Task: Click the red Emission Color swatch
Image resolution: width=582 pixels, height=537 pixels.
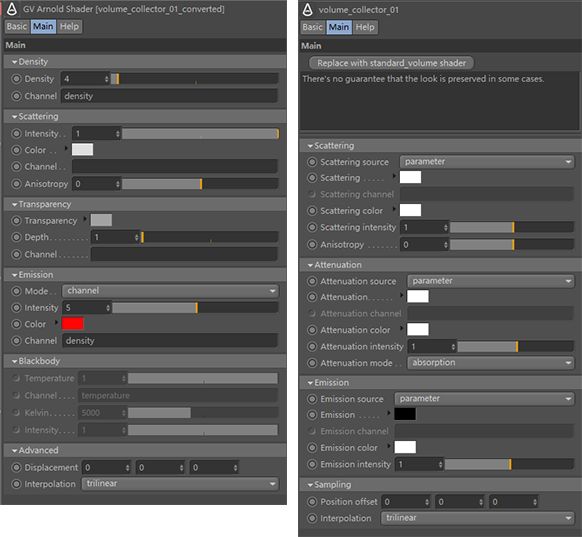Action: 73,324
